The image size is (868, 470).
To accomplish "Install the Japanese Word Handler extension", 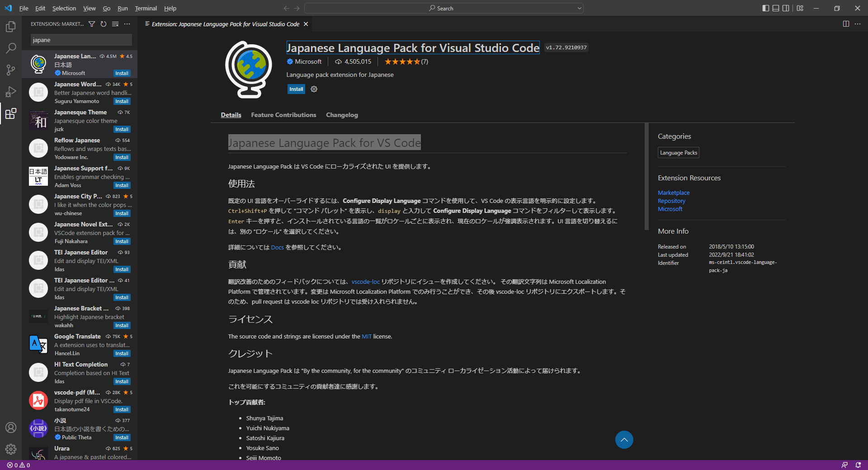I will pos(122,101).
